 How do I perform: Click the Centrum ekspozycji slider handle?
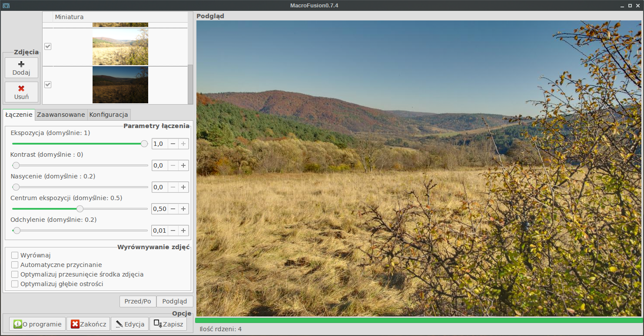tap(80, 209)
